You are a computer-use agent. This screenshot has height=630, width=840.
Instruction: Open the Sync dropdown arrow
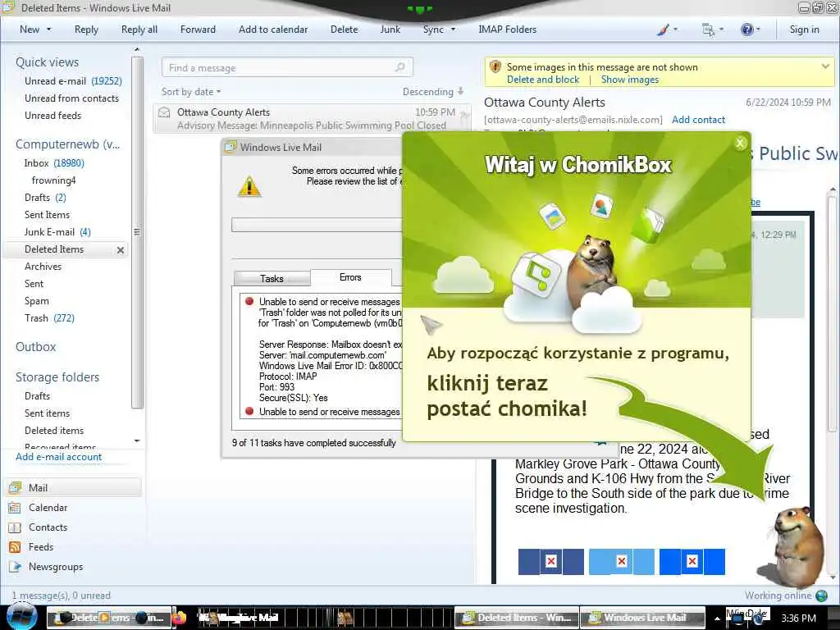(x=453, y=30)
